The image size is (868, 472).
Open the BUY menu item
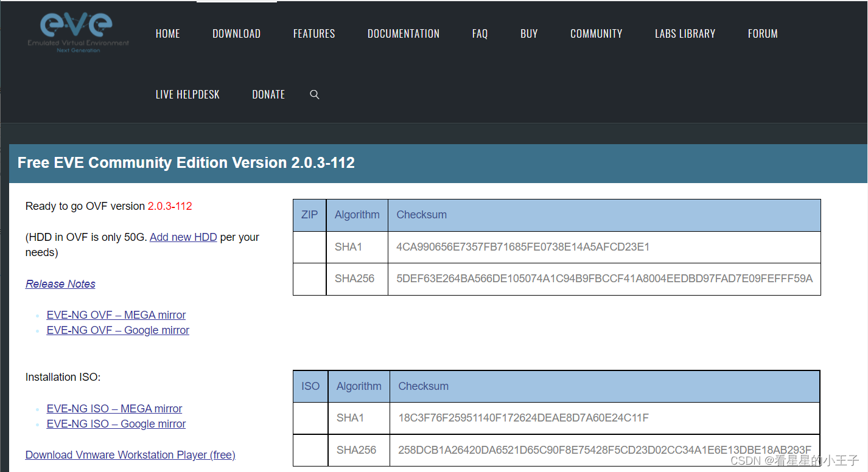(529, 33)
